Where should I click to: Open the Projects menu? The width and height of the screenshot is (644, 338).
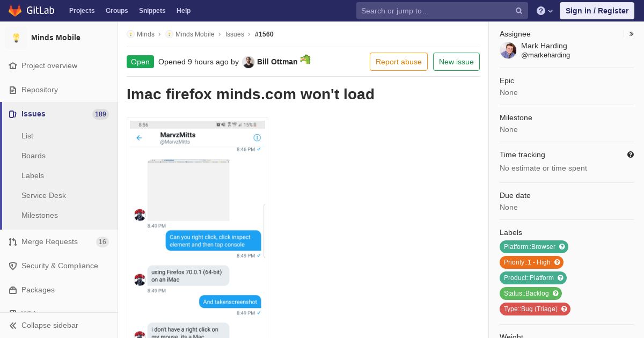click(x=82, y=11)
